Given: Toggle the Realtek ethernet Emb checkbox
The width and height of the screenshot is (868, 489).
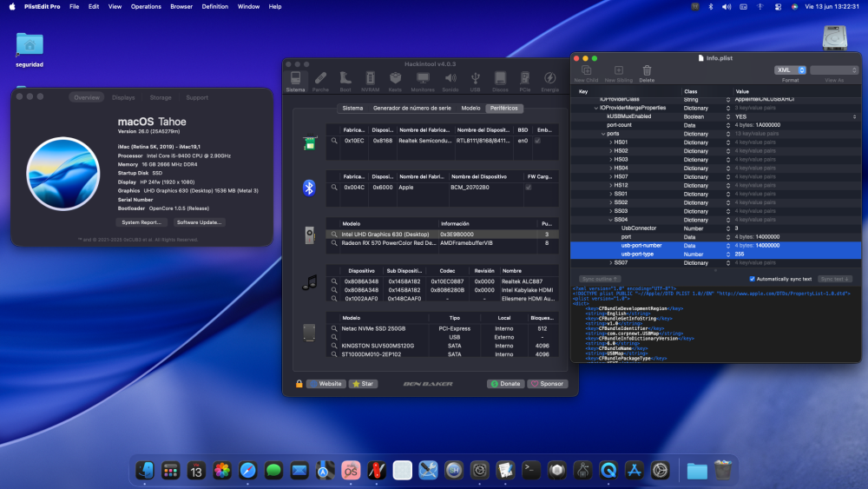Looking at the screenshot, I should tap(537, 141).
